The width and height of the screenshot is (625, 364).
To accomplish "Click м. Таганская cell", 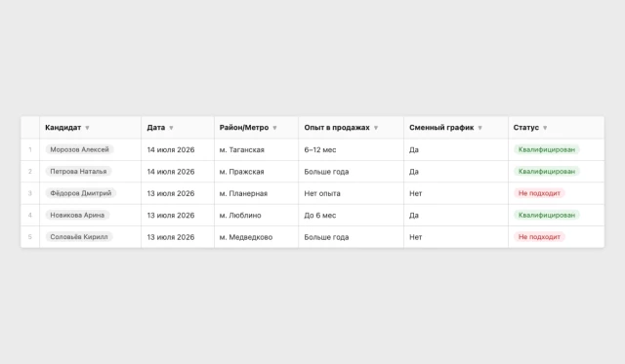I will click(256, 149).
